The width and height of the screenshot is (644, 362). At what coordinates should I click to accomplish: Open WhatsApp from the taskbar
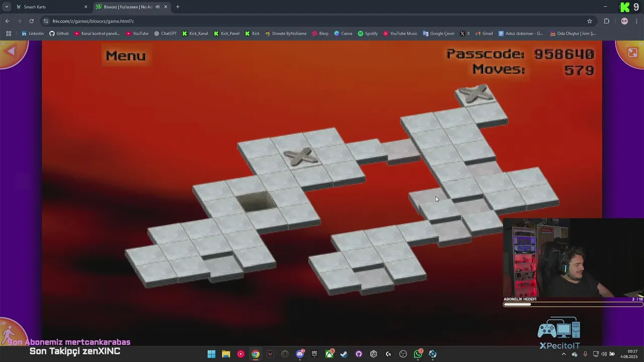pyautogui.click(x=418, y=354)
